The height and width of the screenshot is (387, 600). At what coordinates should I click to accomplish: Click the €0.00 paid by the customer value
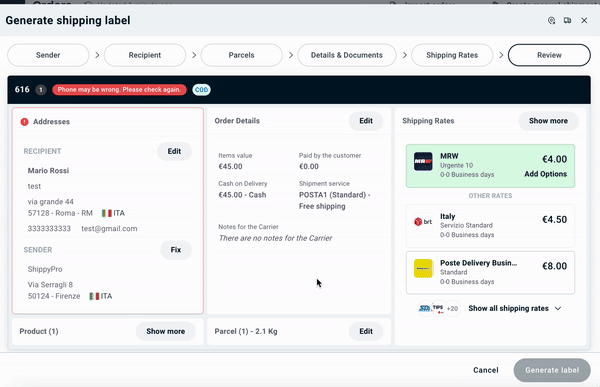point(309,167)
